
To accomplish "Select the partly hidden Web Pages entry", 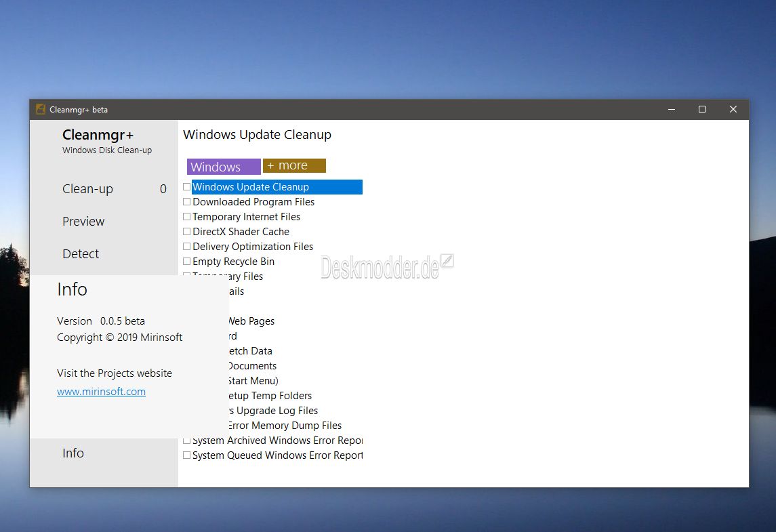I will click(251, 321).
